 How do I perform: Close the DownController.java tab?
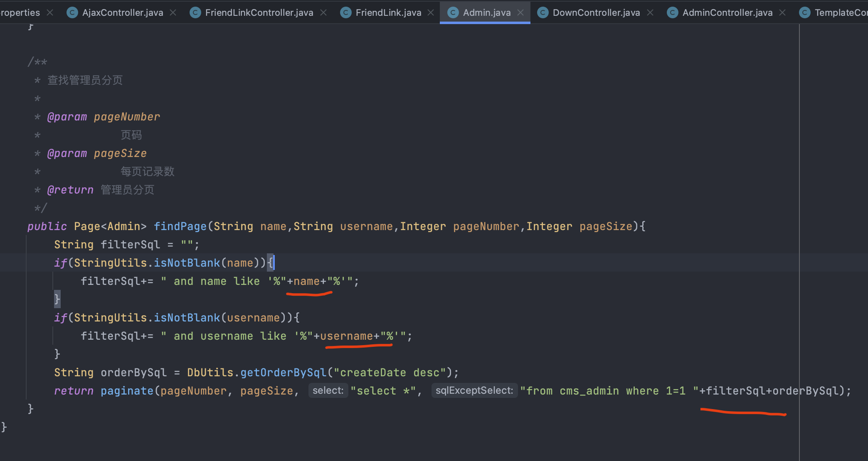click(x=651, y=12)
